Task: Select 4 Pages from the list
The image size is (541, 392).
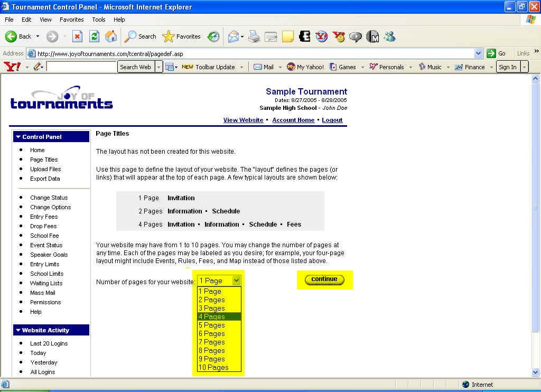Action: pos(212,316)
